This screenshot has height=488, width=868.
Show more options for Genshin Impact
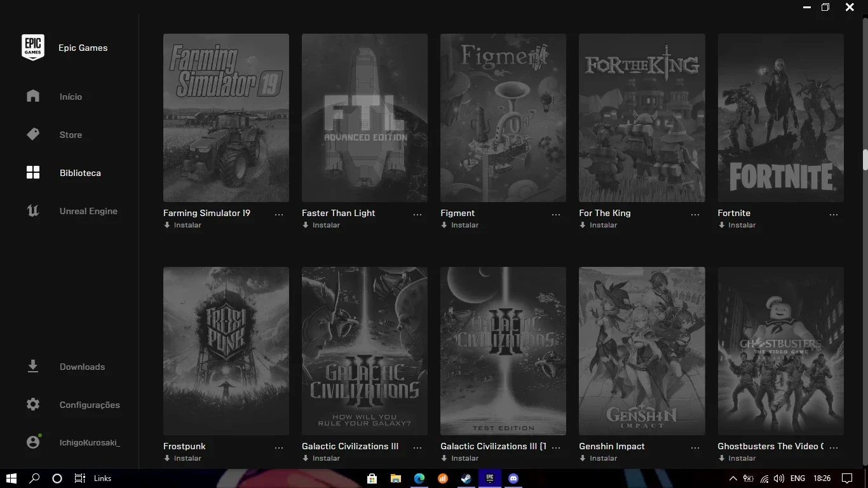coord(695,448)
